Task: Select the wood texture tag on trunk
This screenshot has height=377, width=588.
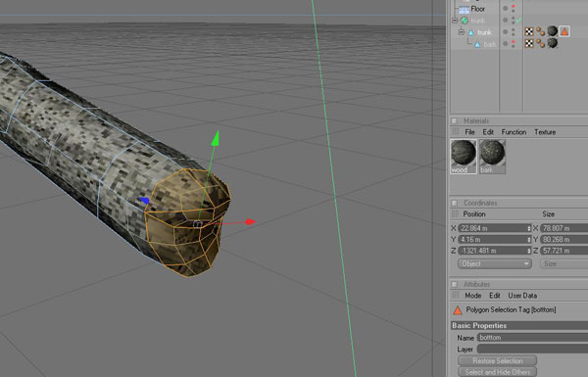Action: (552, 31)
